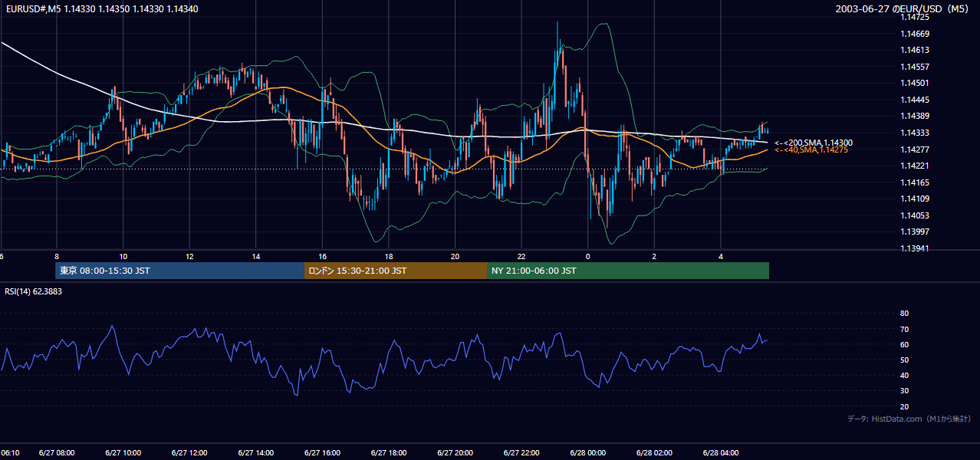The width and height of the screenshot is (980, 460).
Task: Click the ロンドン 15:30-21:00 JST session bar
Action: click(396, 271)
